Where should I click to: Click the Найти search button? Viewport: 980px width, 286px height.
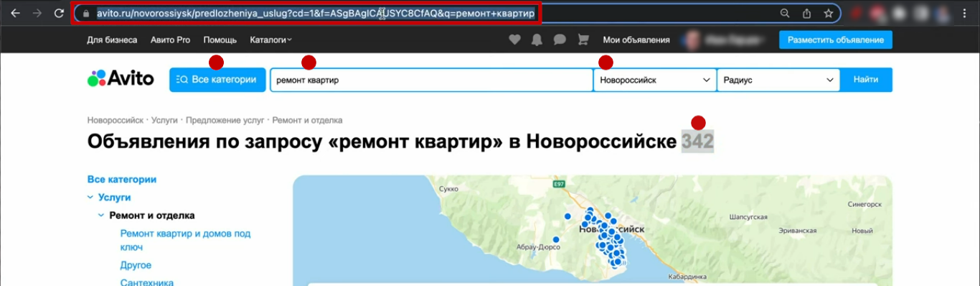tap(866, 80)
